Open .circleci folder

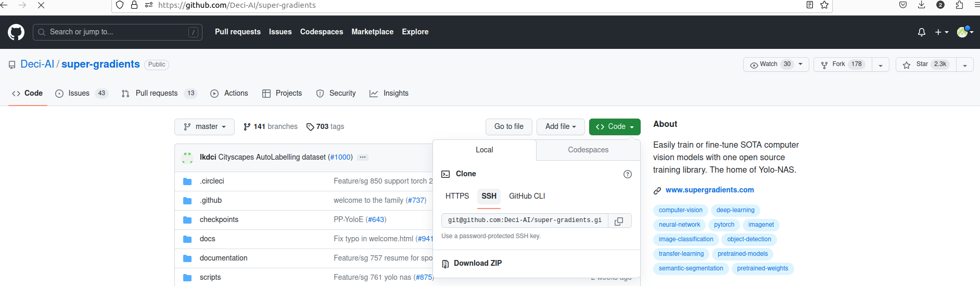(212, 181)
